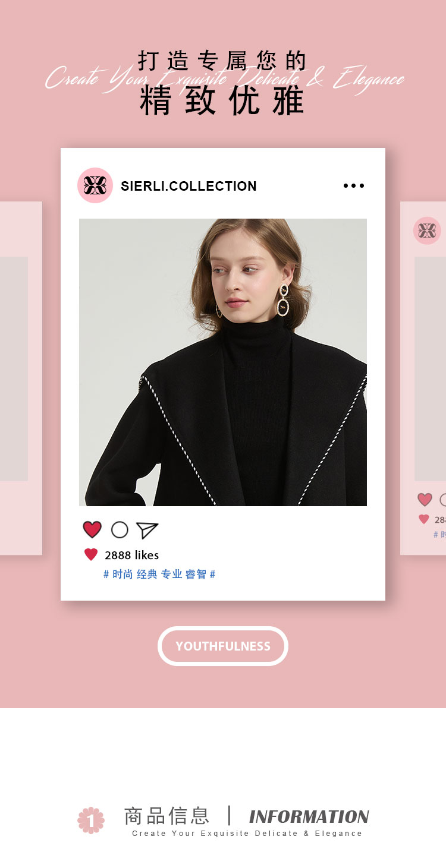
Task: Click the small red heart beside 2888 likes
Action: pos(91,555)
